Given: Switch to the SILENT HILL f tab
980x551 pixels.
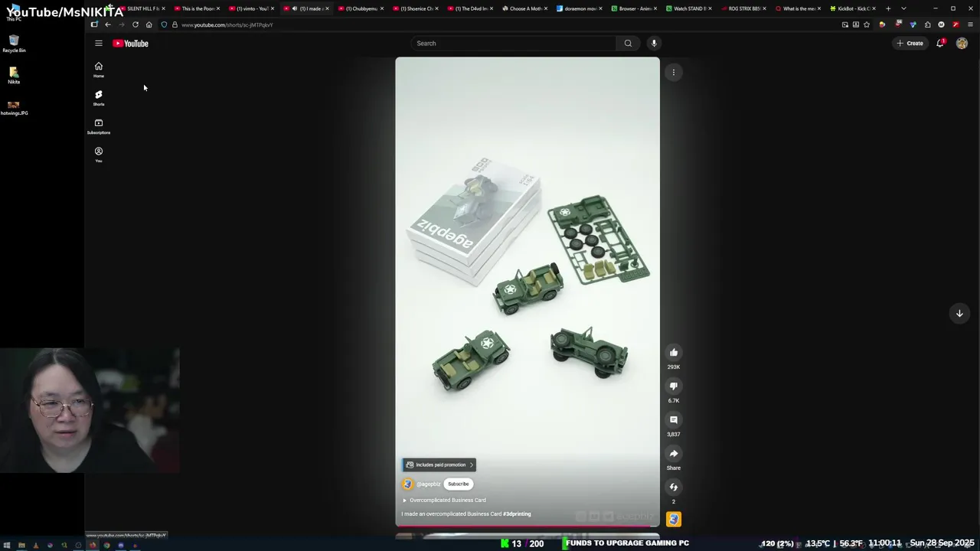Looking at the screenshot, I should coord(142,8).
